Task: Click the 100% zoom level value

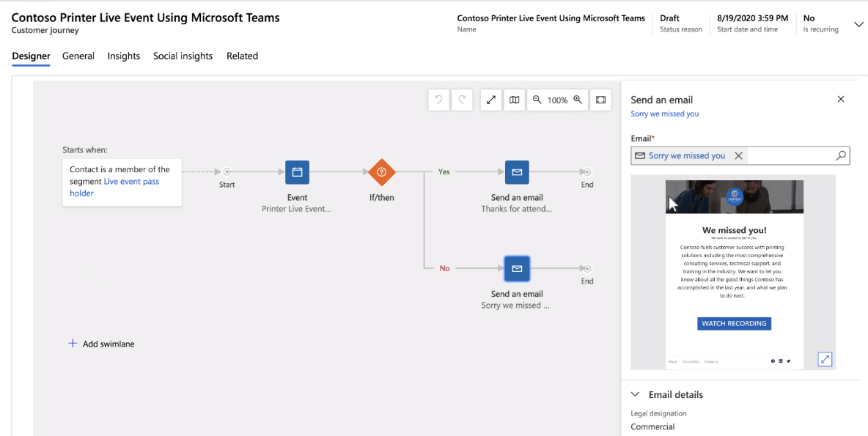Action: [x=557, y=100]
